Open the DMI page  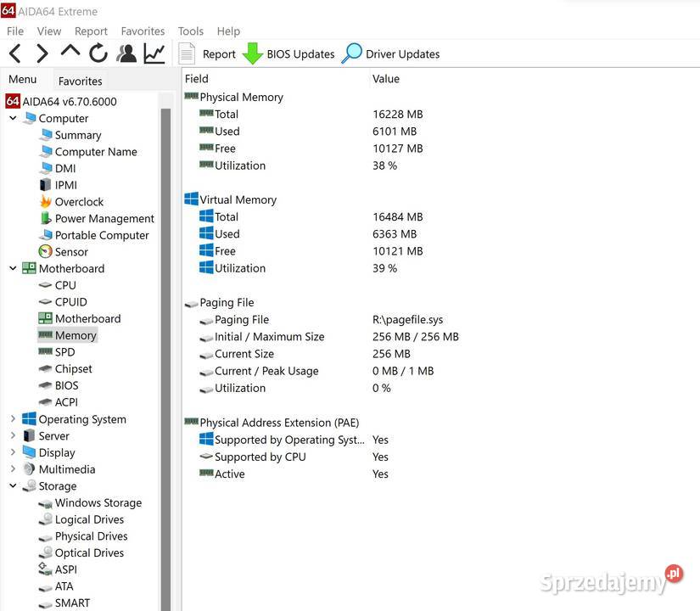point(65,168)
